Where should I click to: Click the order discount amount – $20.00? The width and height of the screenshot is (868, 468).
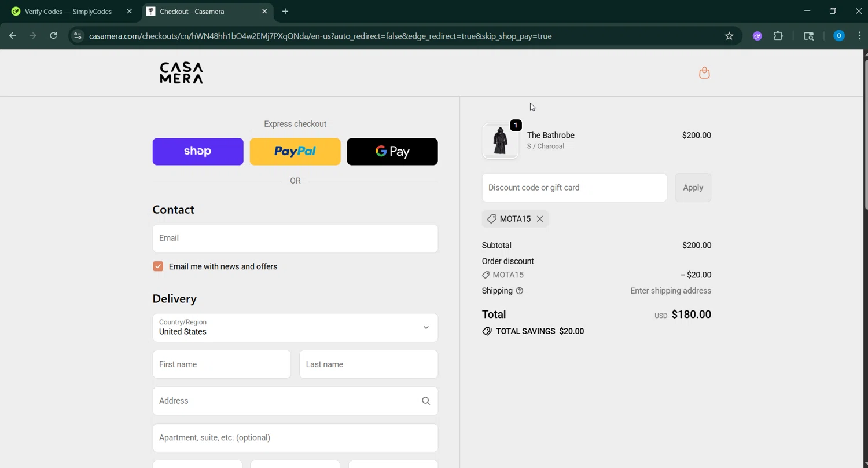[696, 275]
